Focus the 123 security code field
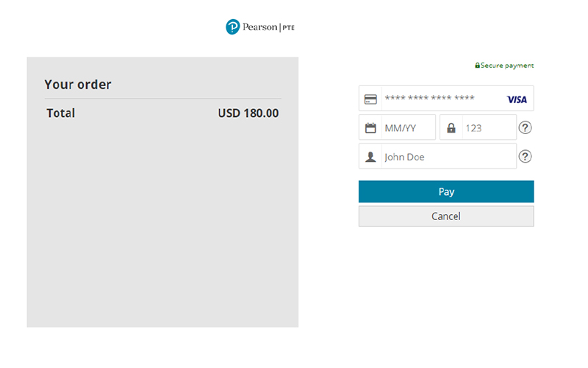 click(x=478, y=127)
